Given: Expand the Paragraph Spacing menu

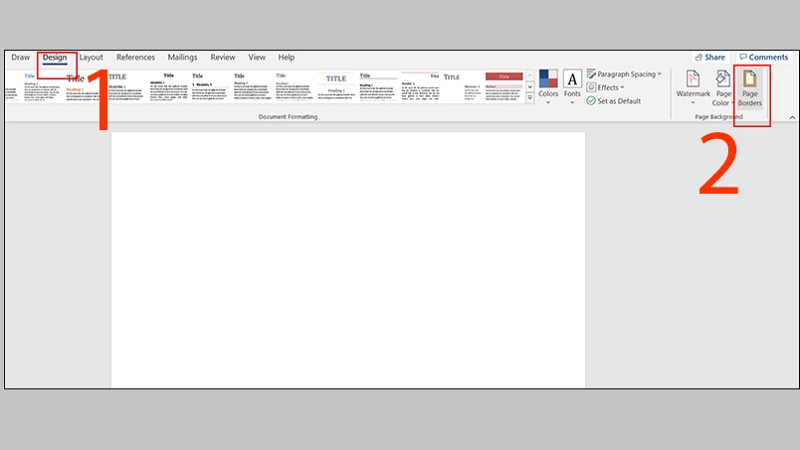Looking at the screenshot, I should (x=624, y=74).
